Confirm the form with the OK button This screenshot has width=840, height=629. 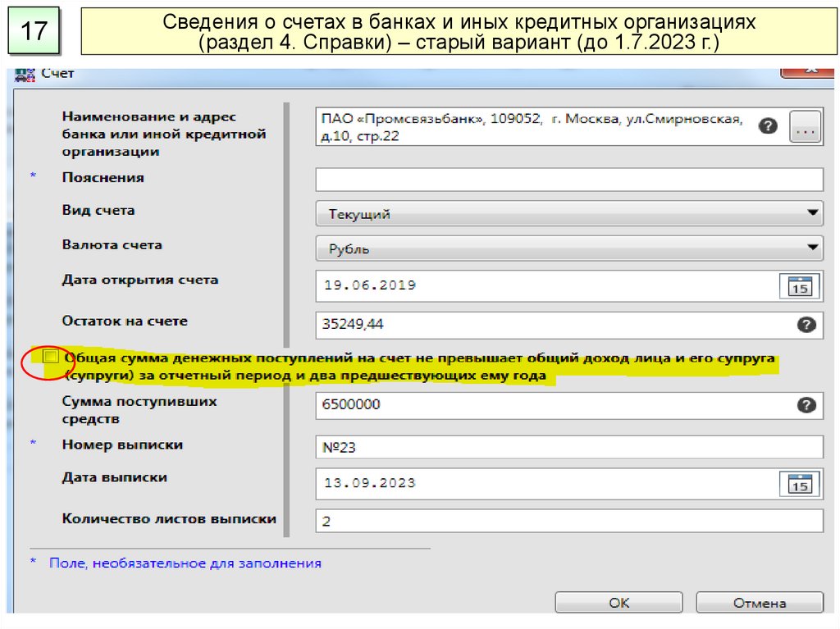coord(619,603)
